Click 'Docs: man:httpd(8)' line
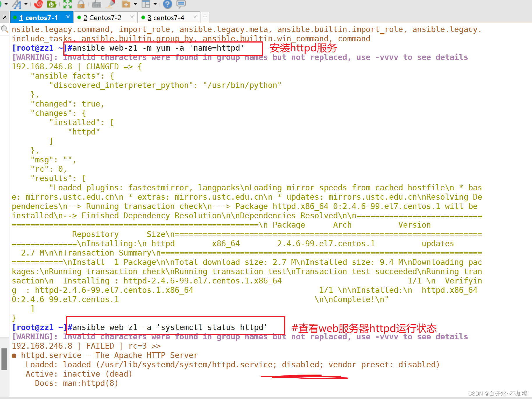The width and height of the screenshot is (532, 399). (x=77, y=383)
